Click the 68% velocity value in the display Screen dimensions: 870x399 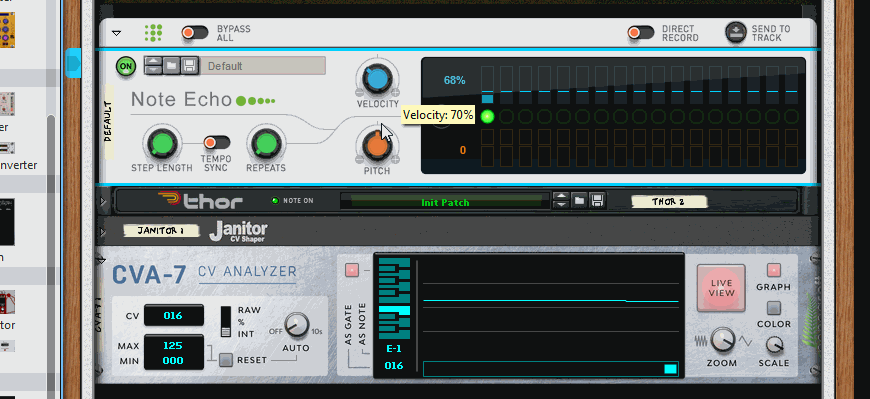pyautogui.click(x=454, y=80)
